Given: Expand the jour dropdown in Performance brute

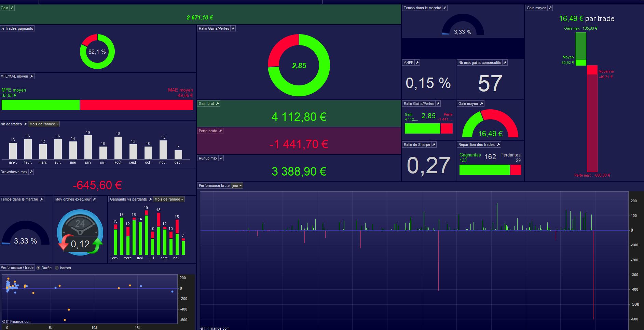Looking at the screenshot, I should (x=237, y=185).
